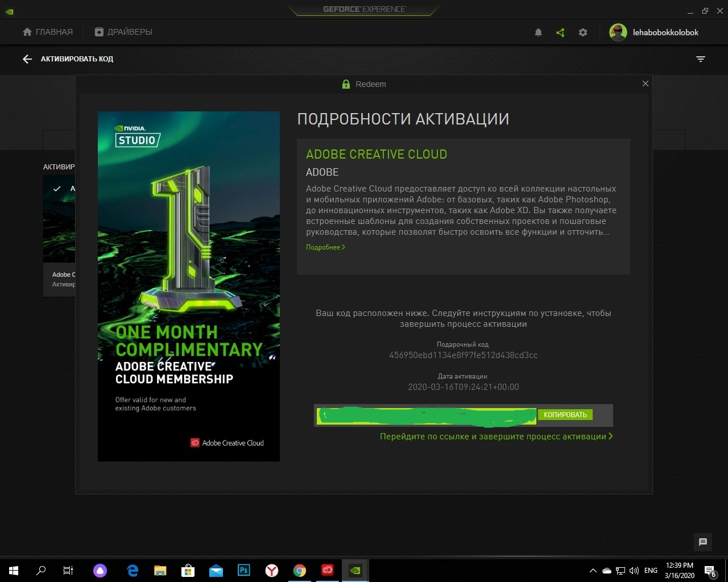Click the Redeem lock icon

pos(346,84)
